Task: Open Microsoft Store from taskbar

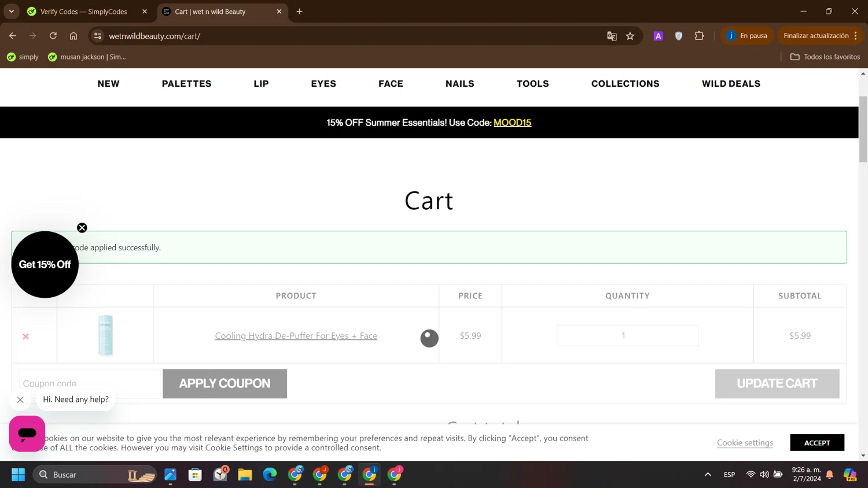Action: [x=195, y=475]
